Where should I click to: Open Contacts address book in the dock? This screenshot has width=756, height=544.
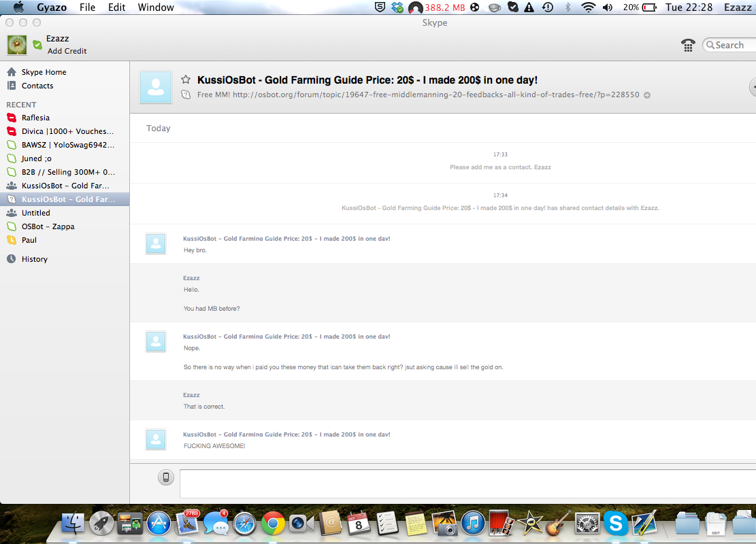point(330,523)
